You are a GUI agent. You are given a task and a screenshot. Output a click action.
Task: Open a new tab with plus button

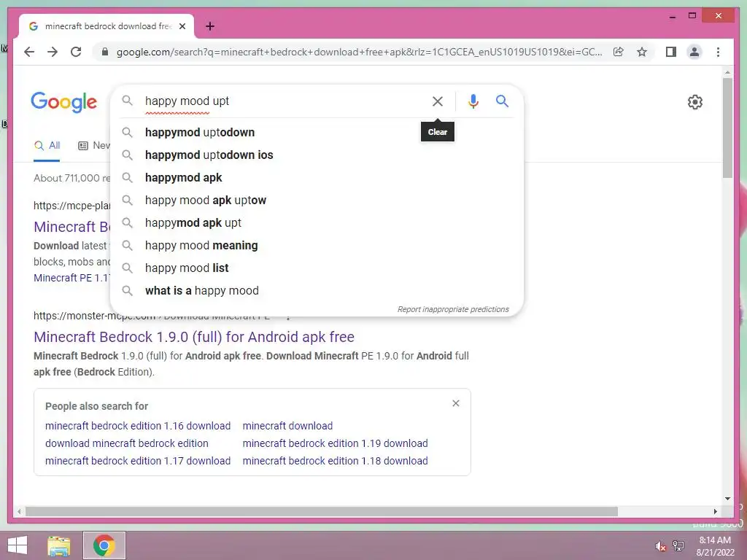coord(209,26)
